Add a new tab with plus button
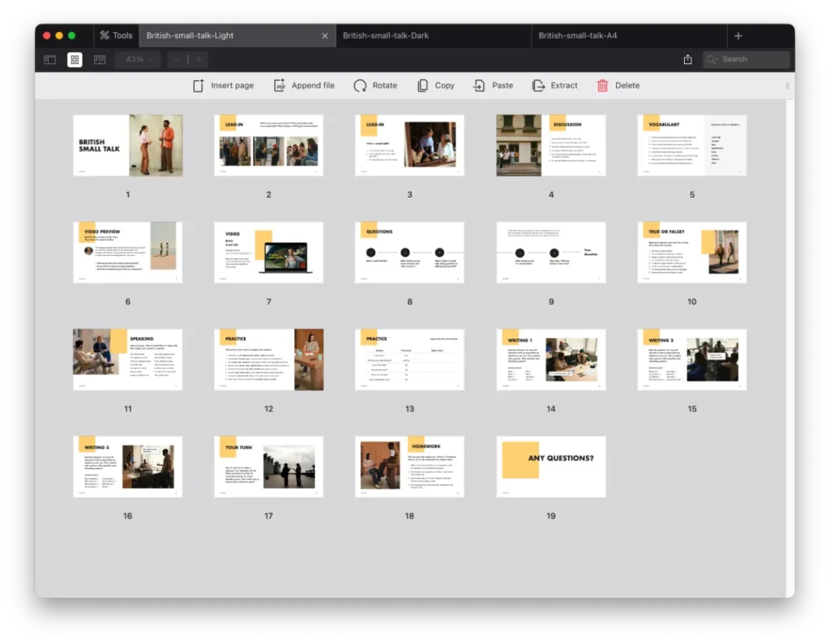This screenshot has height=644, width=830. [738, 36]
